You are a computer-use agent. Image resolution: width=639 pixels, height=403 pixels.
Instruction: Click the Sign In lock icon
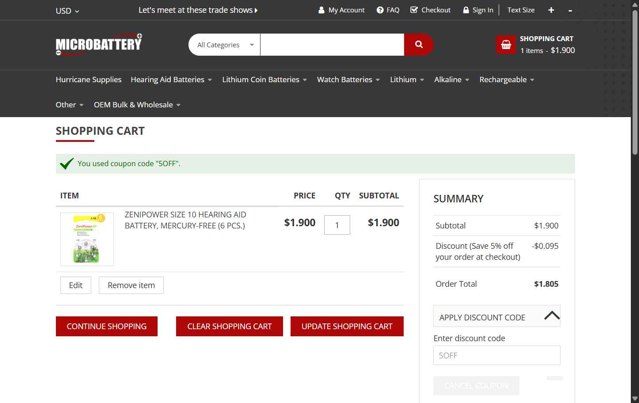pyautogui.click(x=466, y=10)
